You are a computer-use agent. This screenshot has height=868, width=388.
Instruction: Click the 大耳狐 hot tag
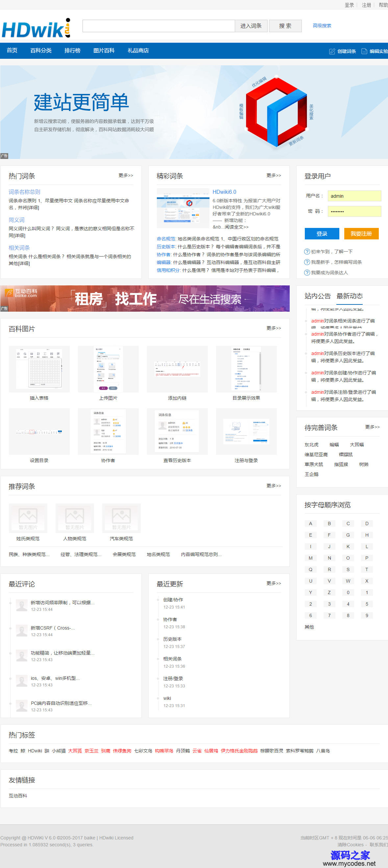(x=75, y=751)
